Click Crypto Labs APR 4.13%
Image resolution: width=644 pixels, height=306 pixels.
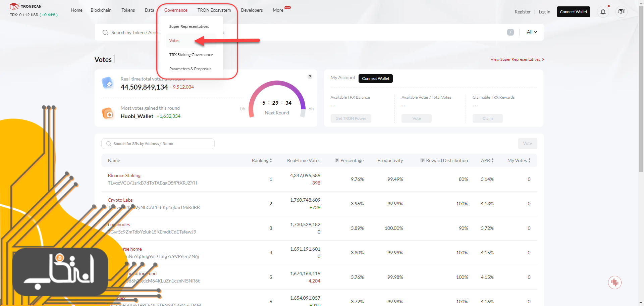click(x=487, y=204)
